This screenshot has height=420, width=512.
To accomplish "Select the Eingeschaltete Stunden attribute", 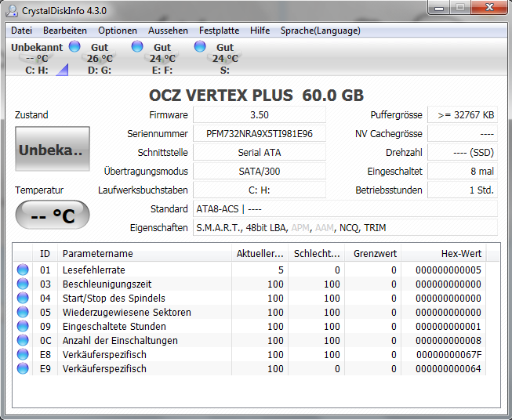I will point(114,326).
